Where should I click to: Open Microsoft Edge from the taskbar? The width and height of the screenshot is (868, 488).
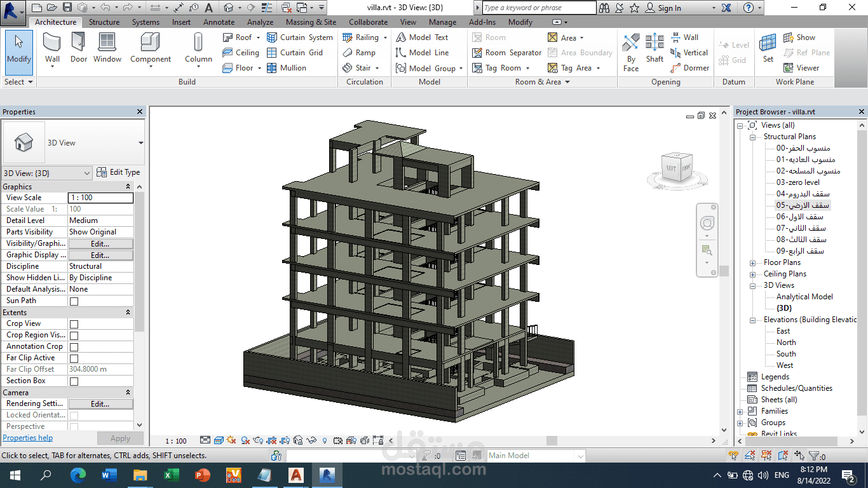pyautogui.click(x=78, y=475)
